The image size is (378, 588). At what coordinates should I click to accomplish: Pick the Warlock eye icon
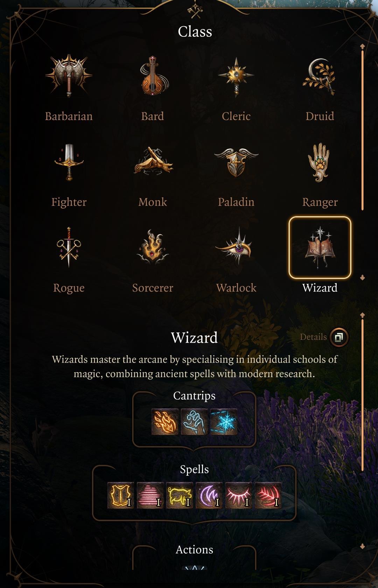coord(236,246)
